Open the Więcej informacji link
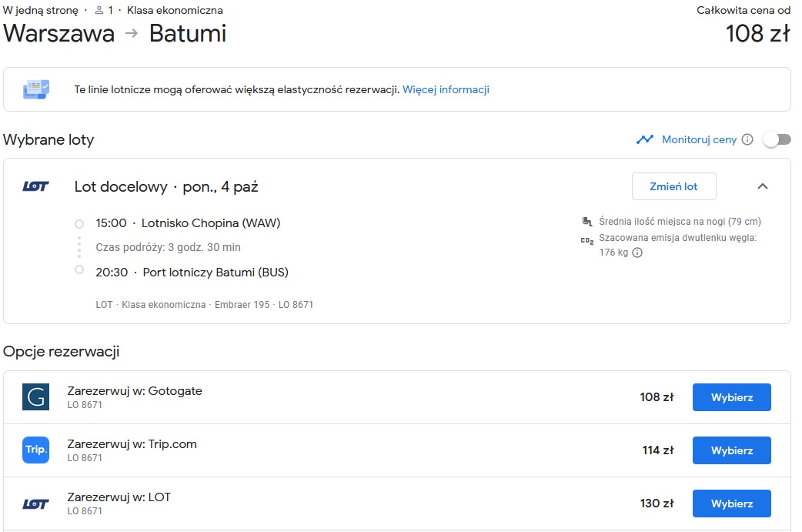The width and height of the screenshot is (802, 532). [x=446, y=89]
